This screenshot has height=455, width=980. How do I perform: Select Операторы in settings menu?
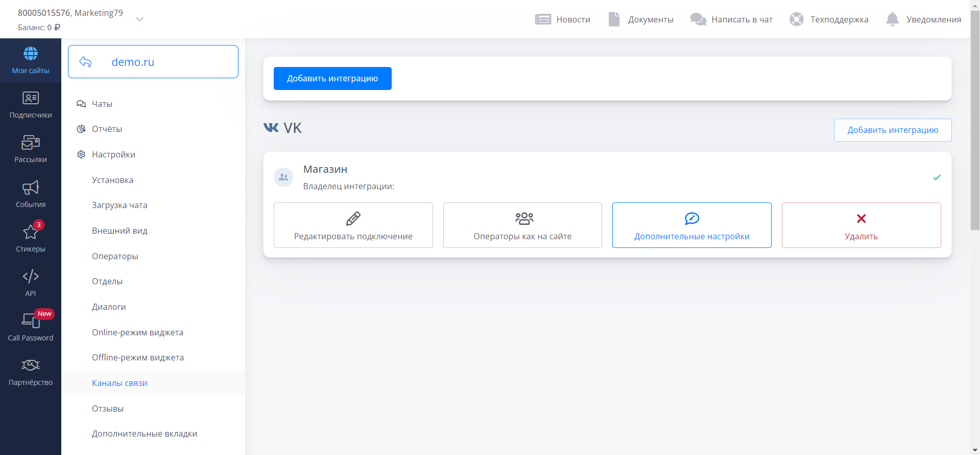coord(115,256)
